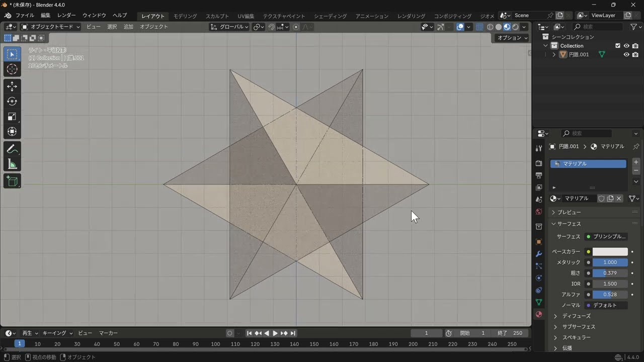Select the Scale tool

pos(12,117)
